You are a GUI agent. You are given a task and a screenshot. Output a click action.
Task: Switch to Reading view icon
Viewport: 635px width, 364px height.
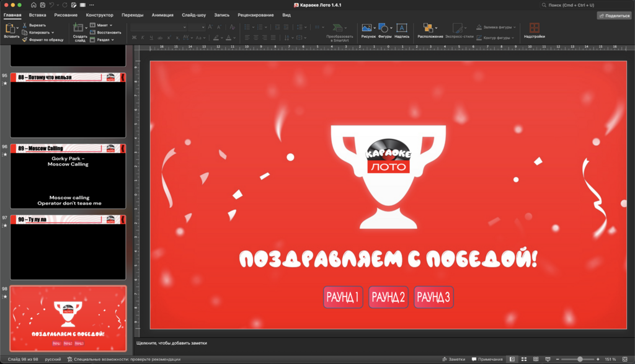click(x=536, y=359)
